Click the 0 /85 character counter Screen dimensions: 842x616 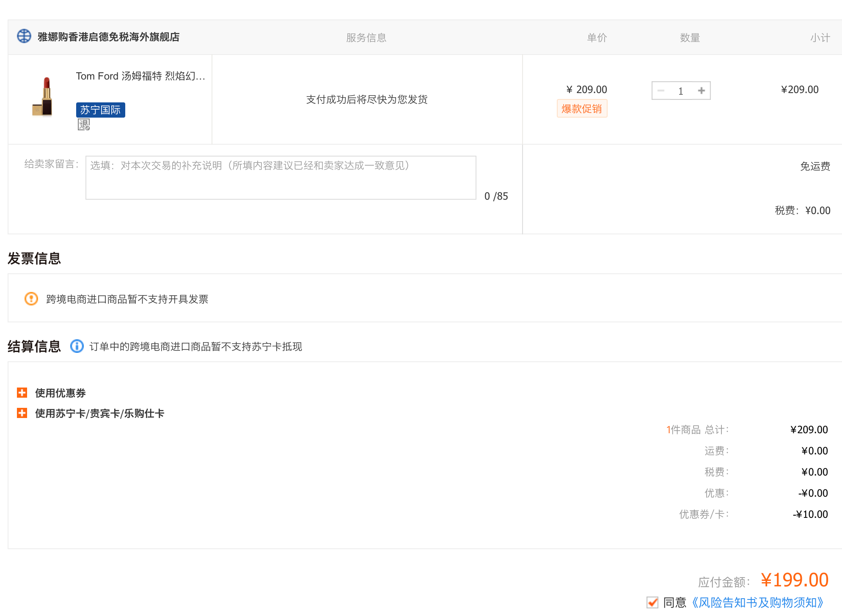pos(496,196)
